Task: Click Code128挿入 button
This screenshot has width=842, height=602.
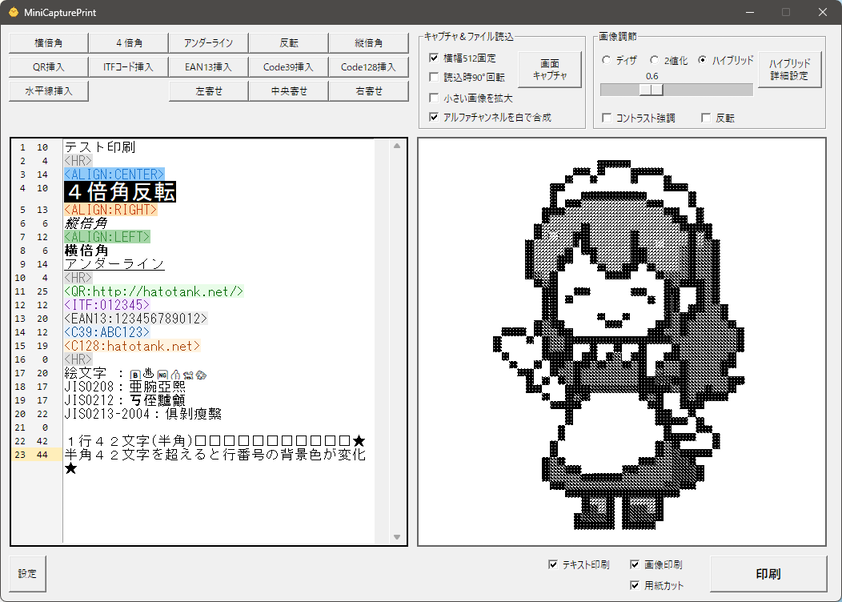Action: [368, 67]
